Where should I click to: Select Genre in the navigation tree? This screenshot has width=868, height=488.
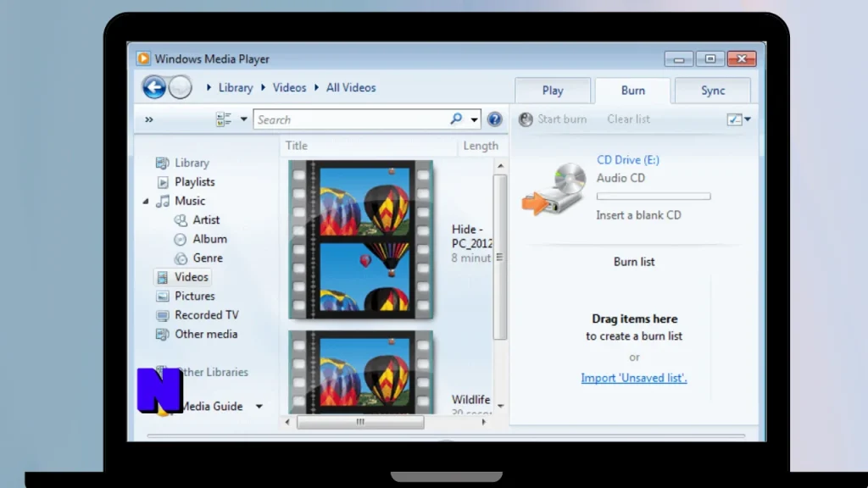[208, 258]
